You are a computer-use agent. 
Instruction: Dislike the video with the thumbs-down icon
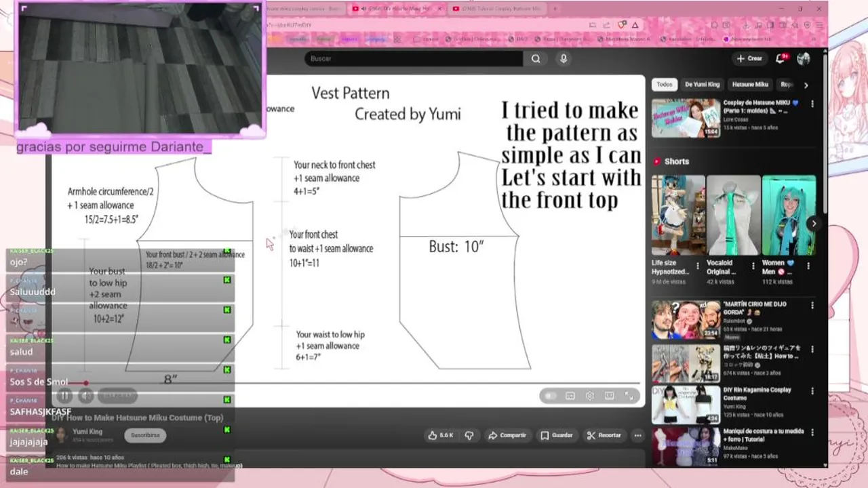click(x=469, y=435)
